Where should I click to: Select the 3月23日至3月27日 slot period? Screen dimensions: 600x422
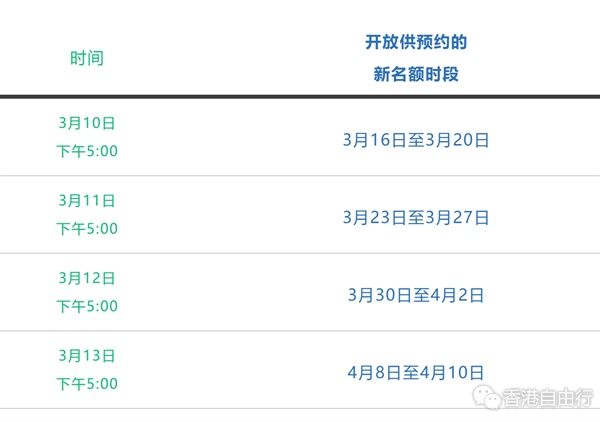coord(415,216)
